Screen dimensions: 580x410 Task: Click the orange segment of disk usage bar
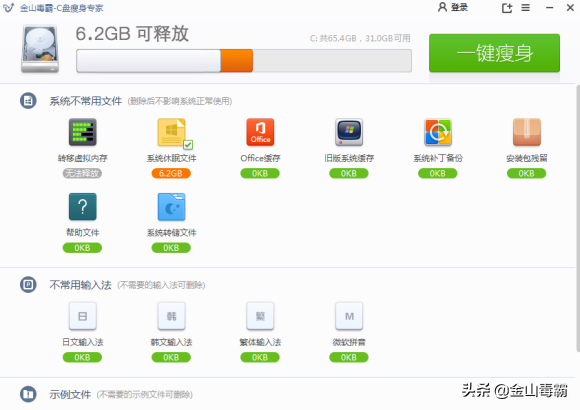[237, 61]
